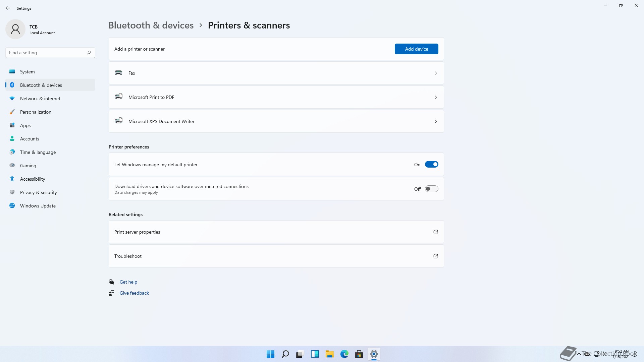The image size is (644, 362).
Task: Expand the Microsoft Print to PDF chevron
Action: [x=436, y=97]
